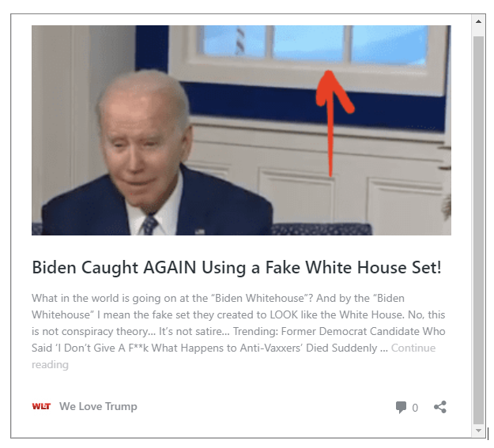The image size is (494, 448).
Task: Click the blue window in the photo
Action: pos(315,44)
